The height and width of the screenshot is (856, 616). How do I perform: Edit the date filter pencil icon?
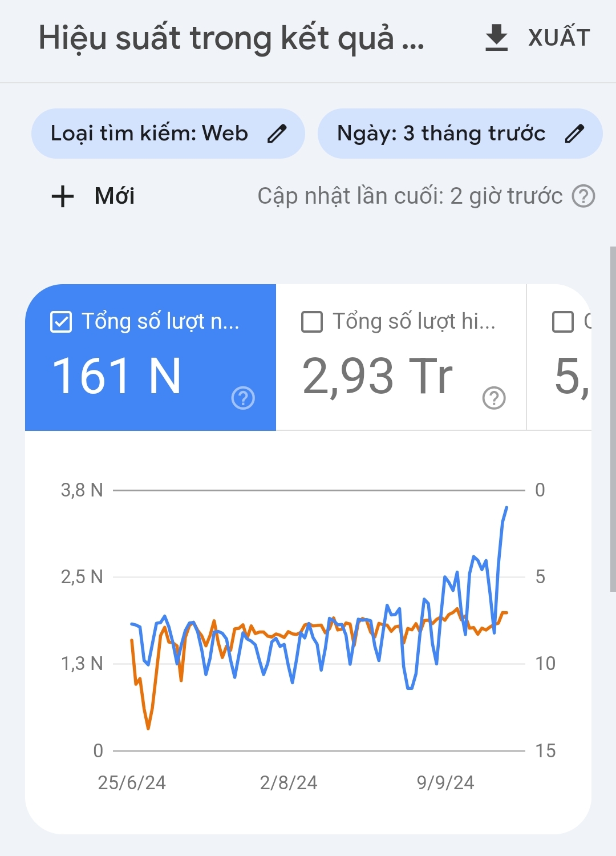(x=574, y=134)
